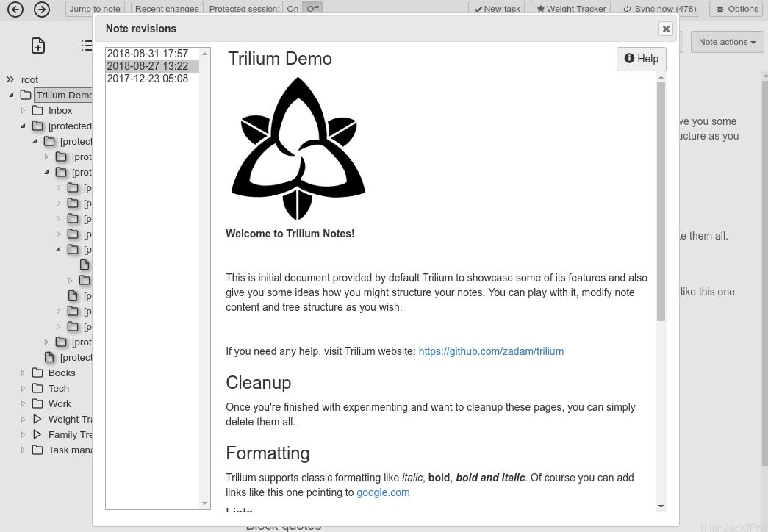Open the github.com/zadam/trilium link
The image size is (768, 532).
491,351
